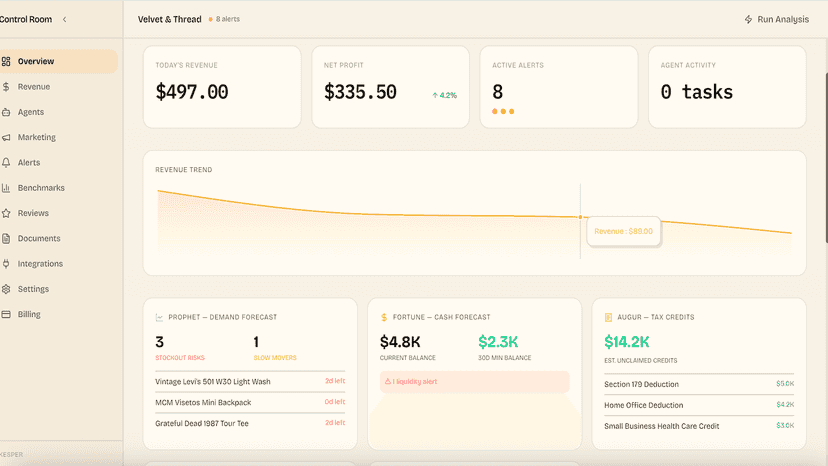Click MCM Visetos Mini Backpack row
This screenshot has height=466, width=828.
[250, 403]
